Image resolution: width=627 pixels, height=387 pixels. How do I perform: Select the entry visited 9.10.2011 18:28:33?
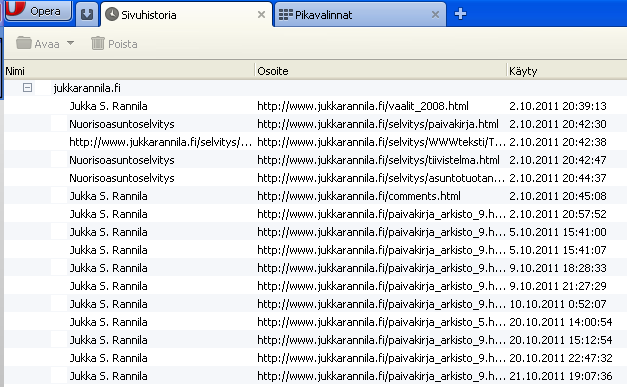click(x=315, y=268)
